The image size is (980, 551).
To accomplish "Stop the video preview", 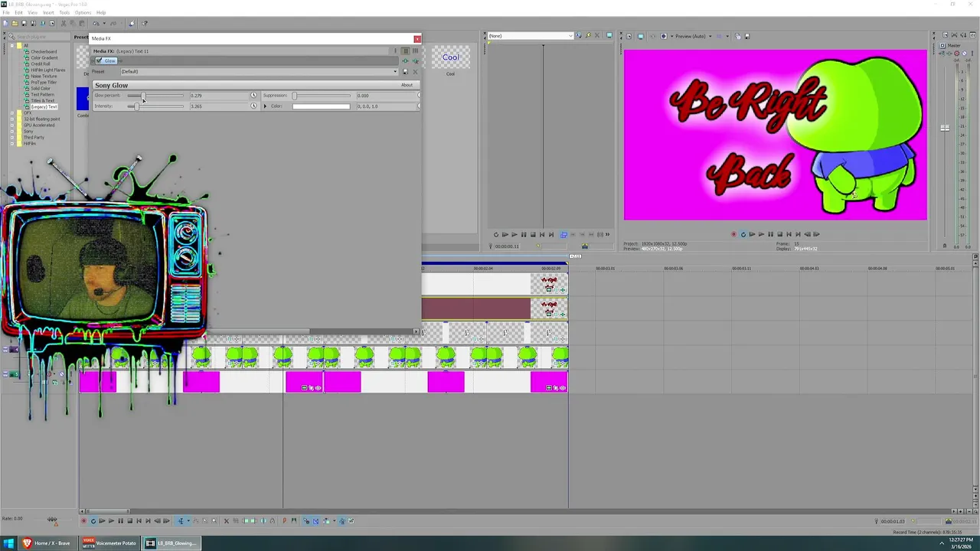I will 779,235.
